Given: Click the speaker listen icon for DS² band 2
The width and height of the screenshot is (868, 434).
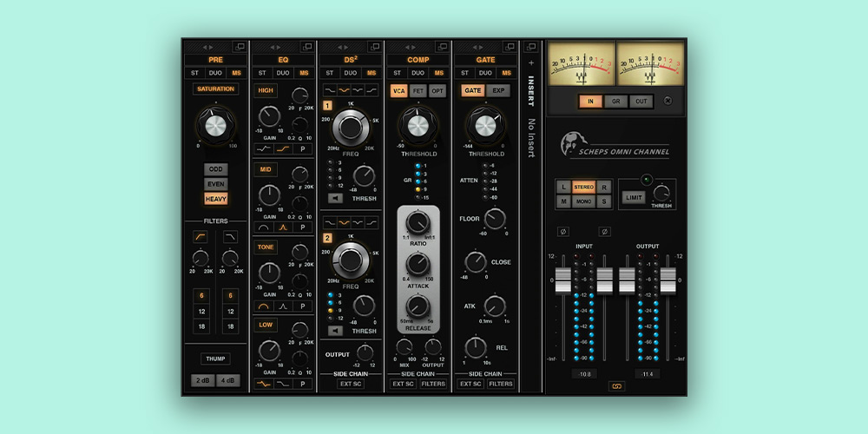Looking at the screenshot, I should pos(335,331).
